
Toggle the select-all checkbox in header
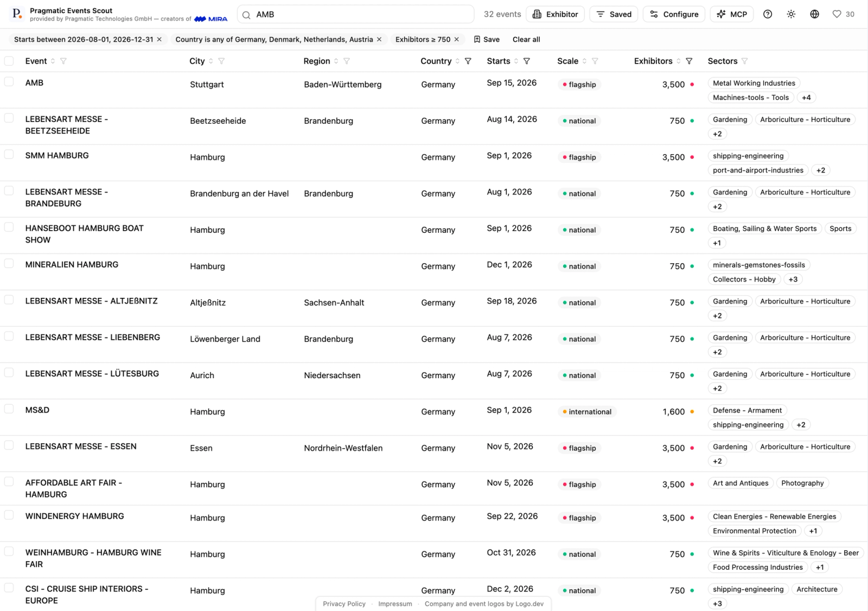9,61
